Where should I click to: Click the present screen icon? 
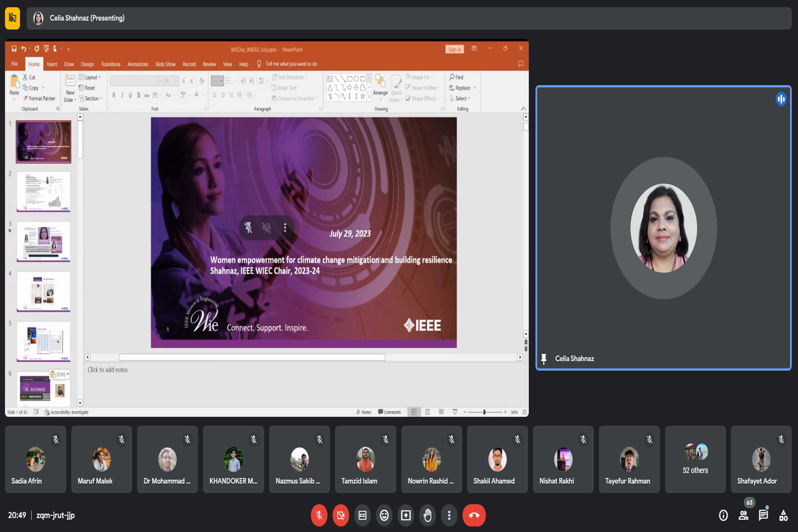pos(406,516)
